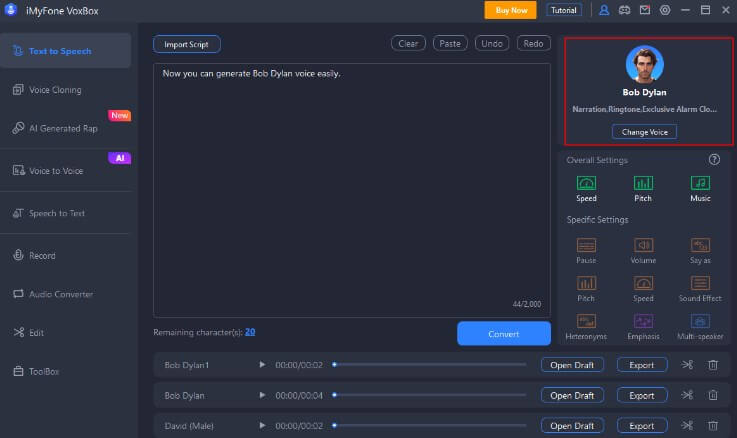Play the David (Male) audio
The width and height of the screenshot is (737, 438).
262,426
